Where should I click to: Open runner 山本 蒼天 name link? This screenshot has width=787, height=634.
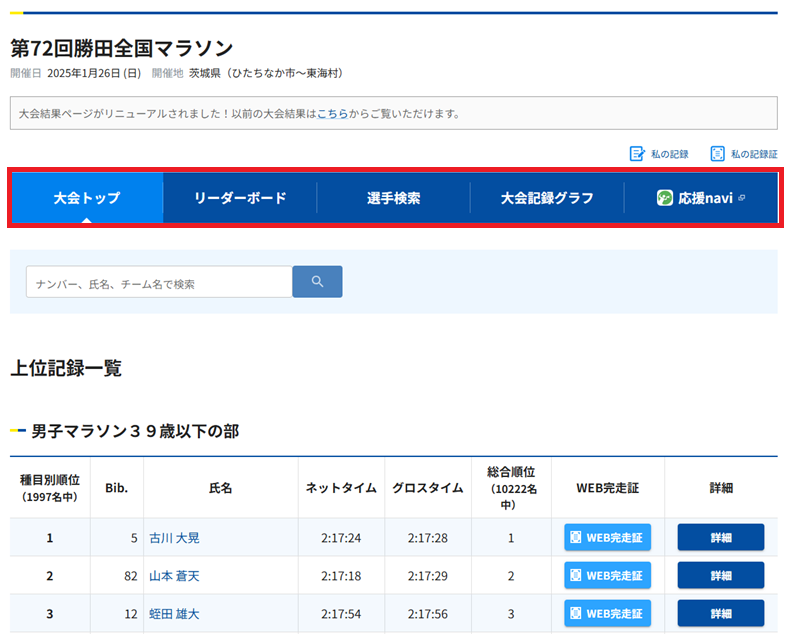[x=174, y=576]
